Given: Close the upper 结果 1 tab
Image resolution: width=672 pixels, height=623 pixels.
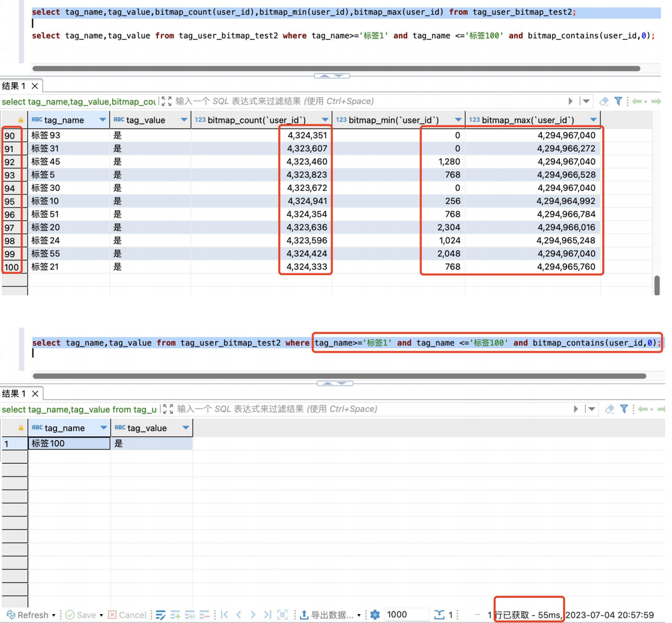Looking at the screenshot, I should tap(35, 86).
